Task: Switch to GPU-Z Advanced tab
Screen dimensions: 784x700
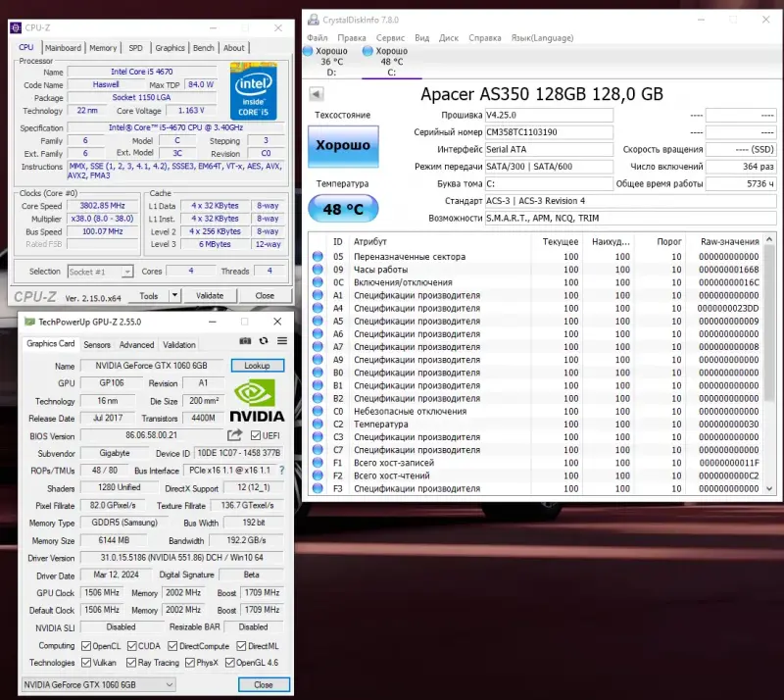Action: [136, 345]
